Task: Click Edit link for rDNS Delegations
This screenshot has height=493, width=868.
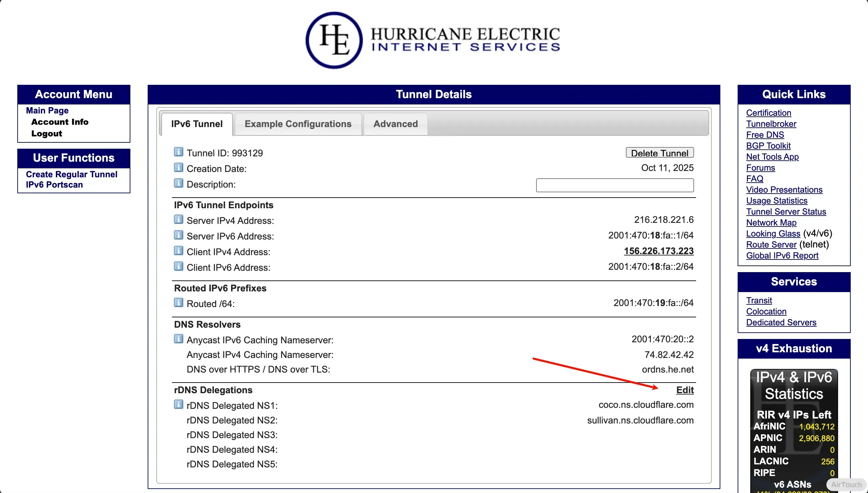Action: 684,390
